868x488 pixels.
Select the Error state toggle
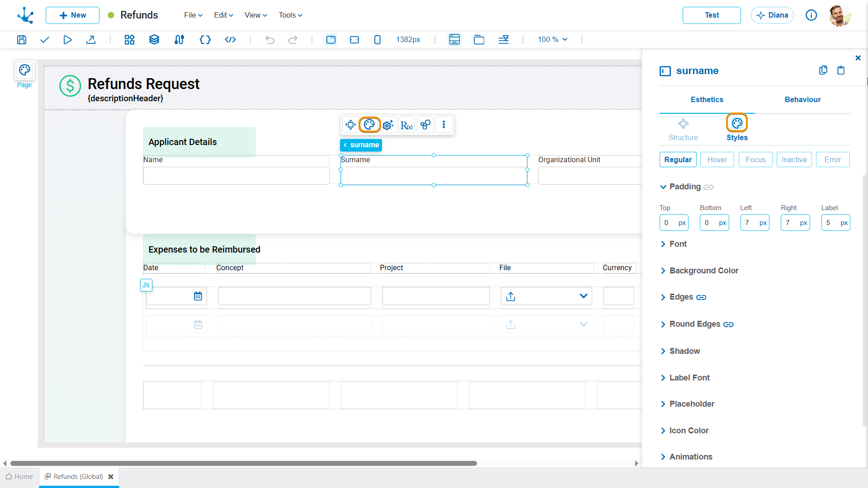[833, 160]
